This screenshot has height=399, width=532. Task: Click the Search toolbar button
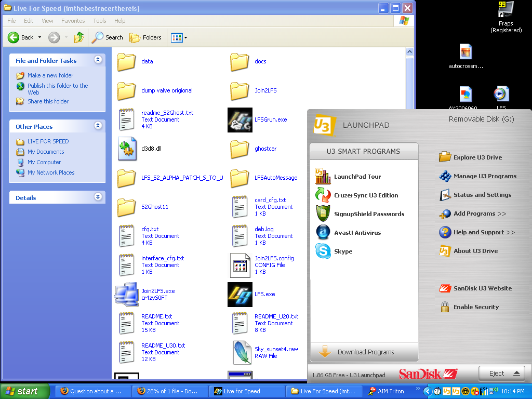pos(107,37)
